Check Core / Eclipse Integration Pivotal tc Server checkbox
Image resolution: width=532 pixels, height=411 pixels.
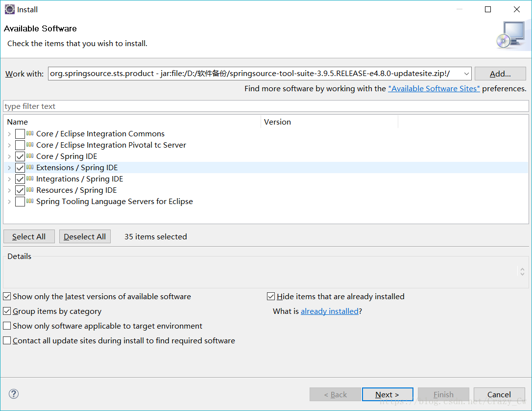(20, 145)
